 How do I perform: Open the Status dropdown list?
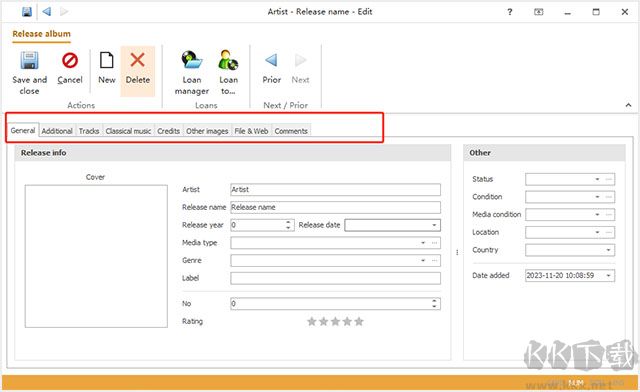coord(597,179)
